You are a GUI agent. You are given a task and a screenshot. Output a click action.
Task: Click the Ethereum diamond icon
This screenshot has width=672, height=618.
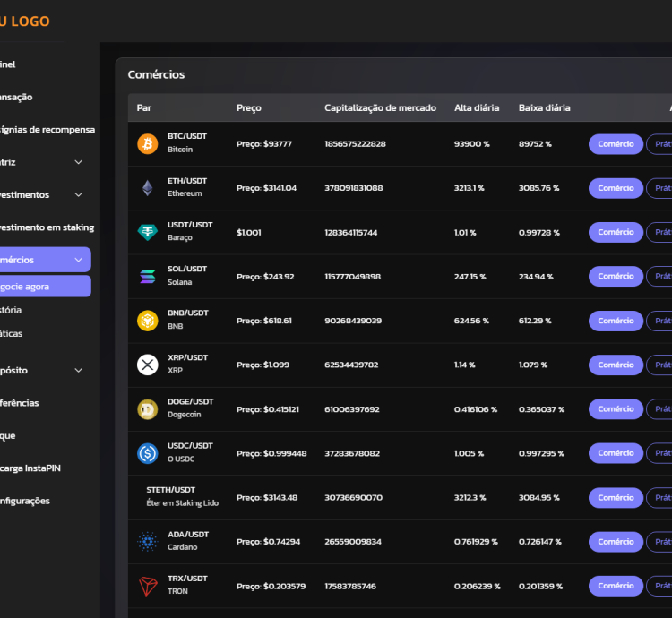[x=148, y=188]
